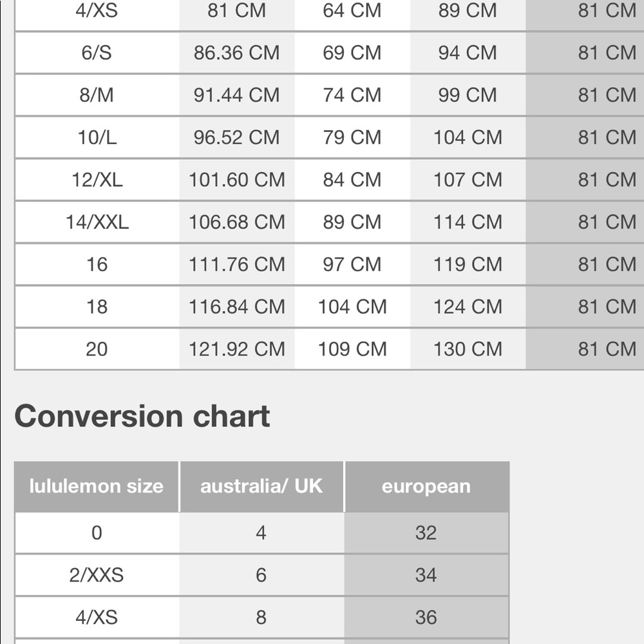Click the 121.92 CM bust value
Screen dimensions: 644x644
(236, 349)
